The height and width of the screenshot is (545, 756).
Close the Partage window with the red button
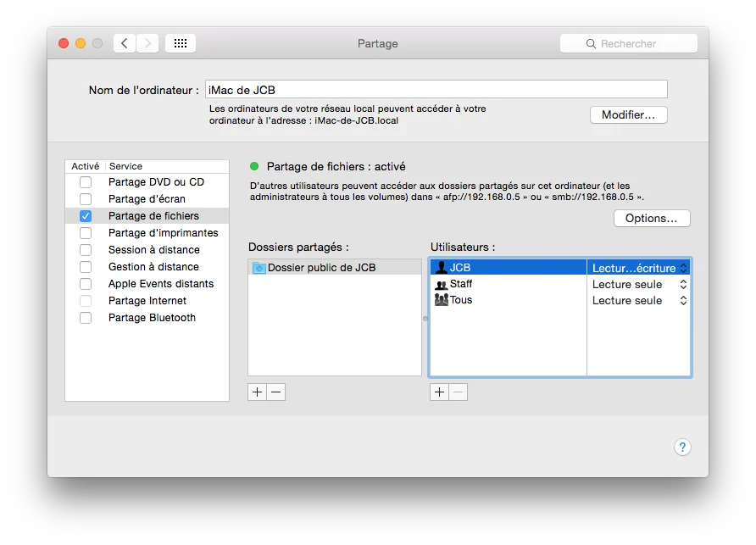[x=64, y=43]
